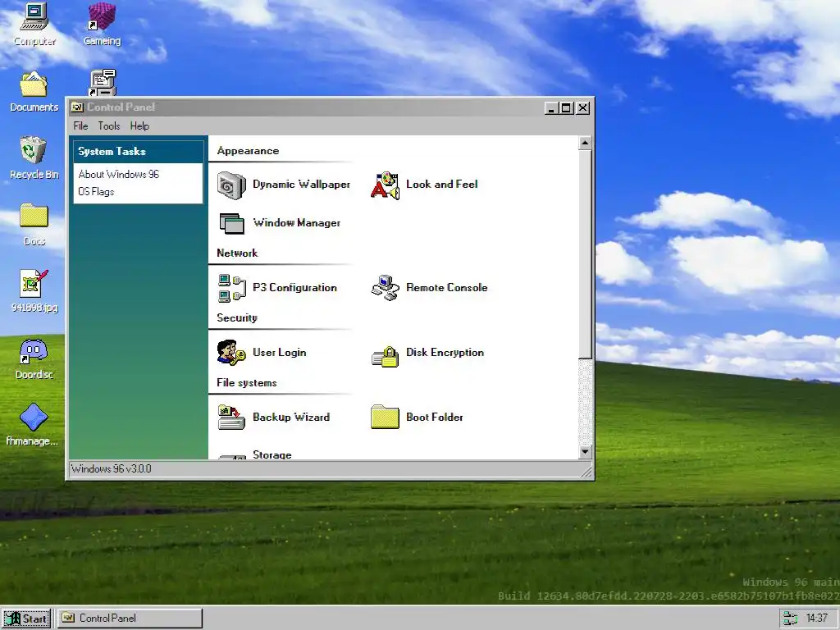The height and width of the screenshot is (630, 840).
Task: Click the System Tasks panel header
Action: click(138, 152)
